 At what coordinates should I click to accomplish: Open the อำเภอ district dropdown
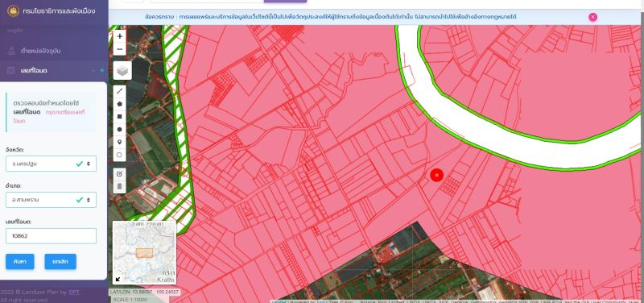[x=51, y=200]
